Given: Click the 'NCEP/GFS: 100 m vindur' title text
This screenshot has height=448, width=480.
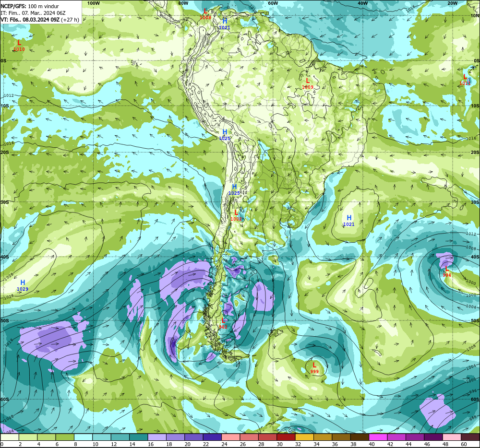Looking at the screenshot, I should 29,6.
